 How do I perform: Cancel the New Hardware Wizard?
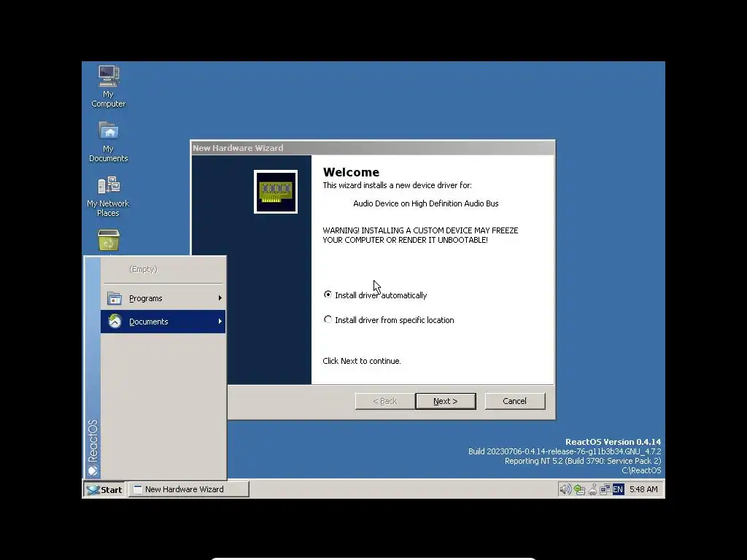514,401
